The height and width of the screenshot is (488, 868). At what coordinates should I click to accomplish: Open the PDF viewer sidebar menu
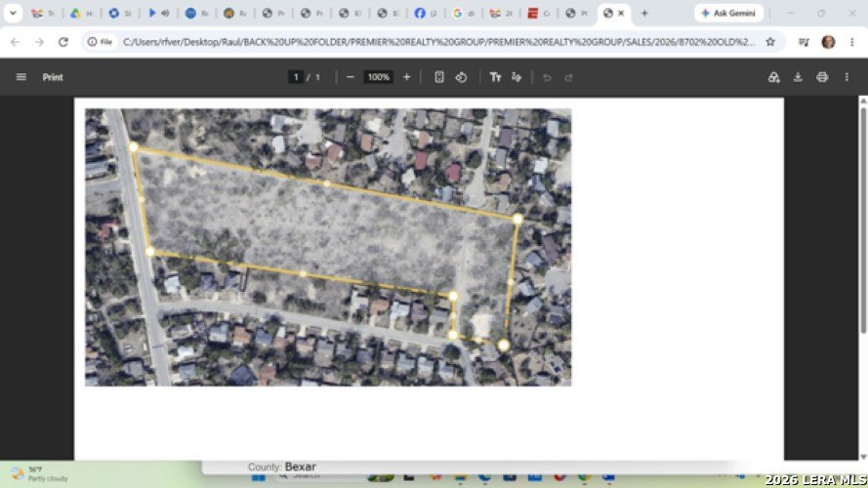[21, 77]
